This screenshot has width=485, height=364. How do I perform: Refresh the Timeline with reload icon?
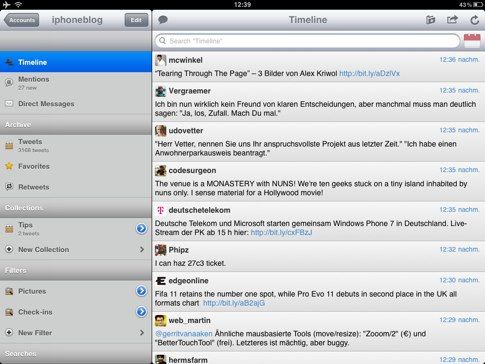pyautogui.click(x=474, y=20)
